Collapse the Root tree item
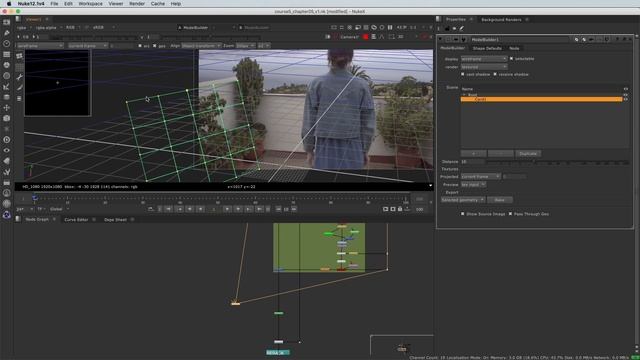This screenshot has width=640, height=360. (x=464, y=95)
